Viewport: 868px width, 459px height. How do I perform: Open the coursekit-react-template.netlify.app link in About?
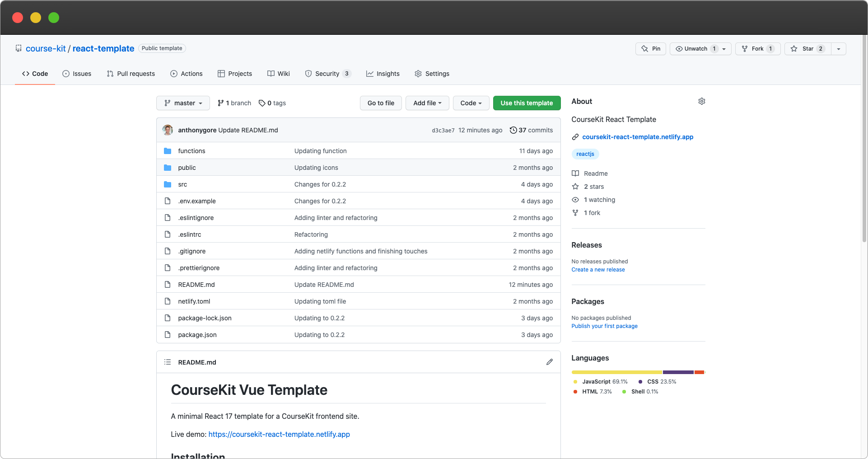click(x=637, y=137)
